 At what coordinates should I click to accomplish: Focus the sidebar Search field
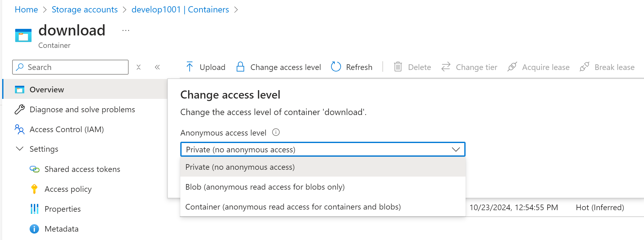pos(75,67)
